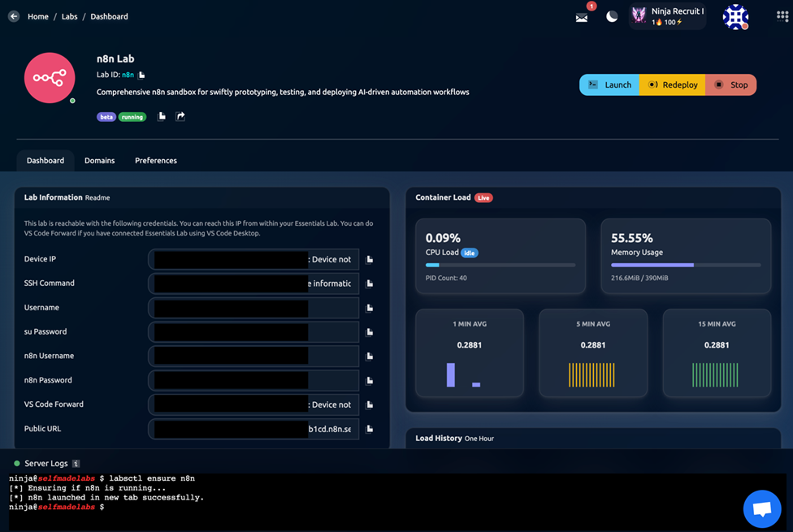Go to Labs breadcrumb
The width and height of the screenshot is (793, 532).
[x=69, y=16]
